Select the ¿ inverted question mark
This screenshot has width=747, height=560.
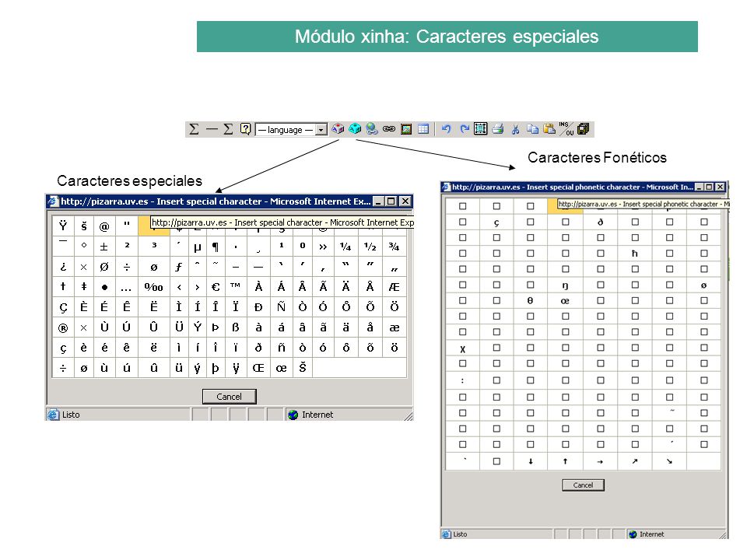point(63,267)
